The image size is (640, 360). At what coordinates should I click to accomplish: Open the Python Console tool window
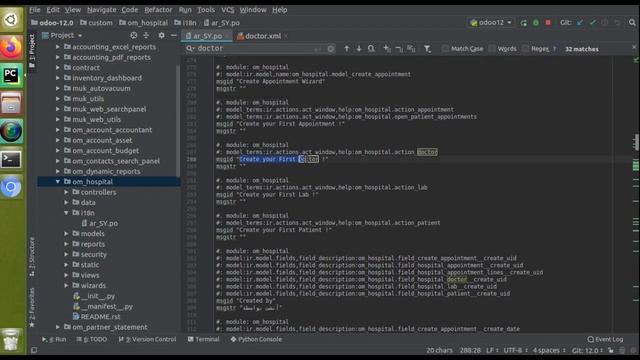tap(256, 339)
